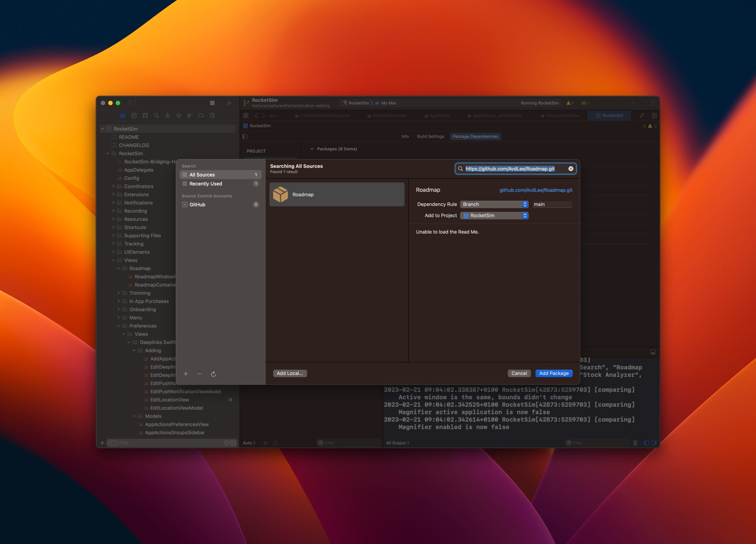The image size is (756, 544).
Task: Open the Add to Project RocketSim dropdown
Action: [494, 216]
